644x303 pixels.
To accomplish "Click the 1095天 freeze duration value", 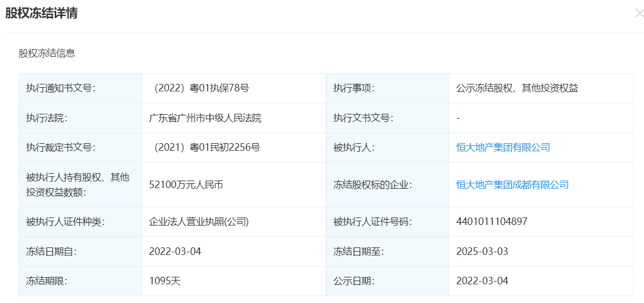I will click(165, 281).
